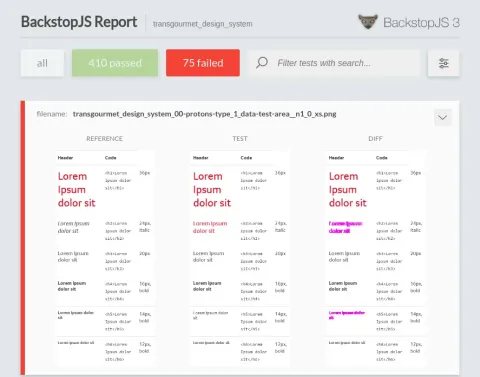
Task: Click the transgourmet_design_system project name
Action: click(203, 24)
